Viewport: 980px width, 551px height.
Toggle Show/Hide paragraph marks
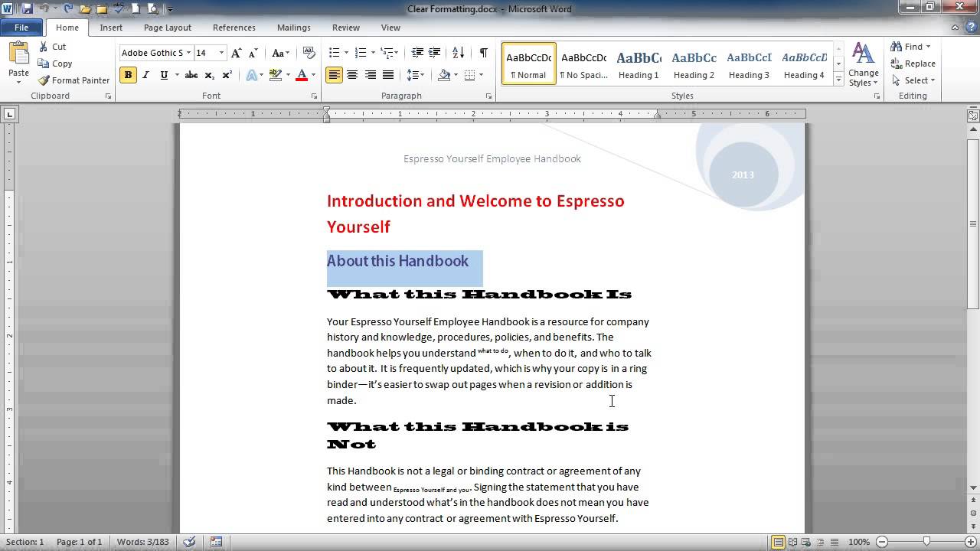click(484, 53)
